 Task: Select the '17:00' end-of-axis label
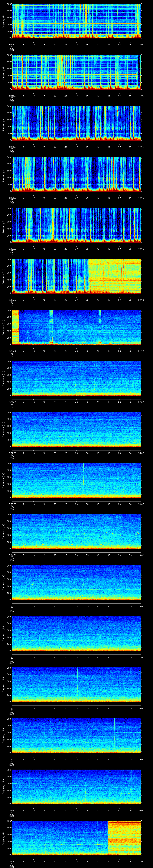[141, 146]
